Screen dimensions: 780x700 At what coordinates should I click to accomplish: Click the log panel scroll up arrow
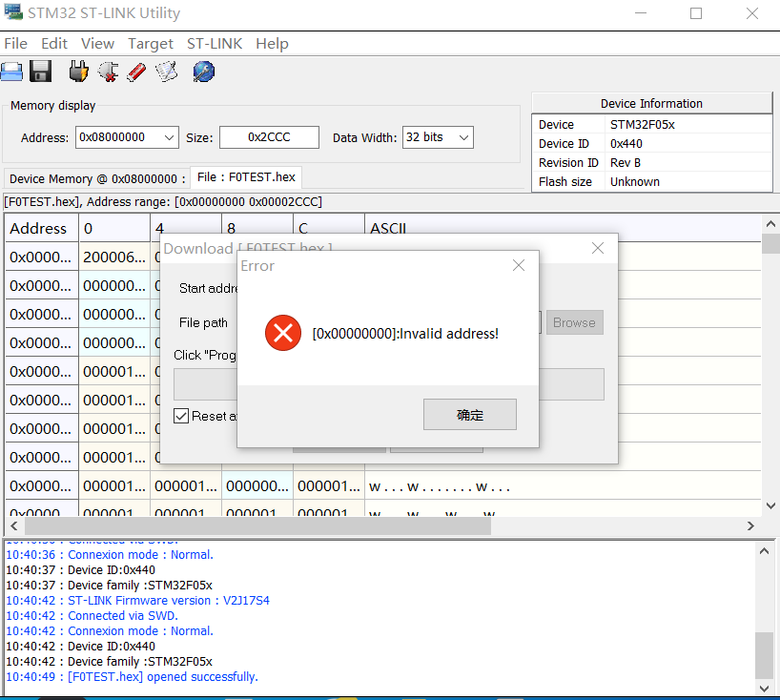tap(765, 550)
